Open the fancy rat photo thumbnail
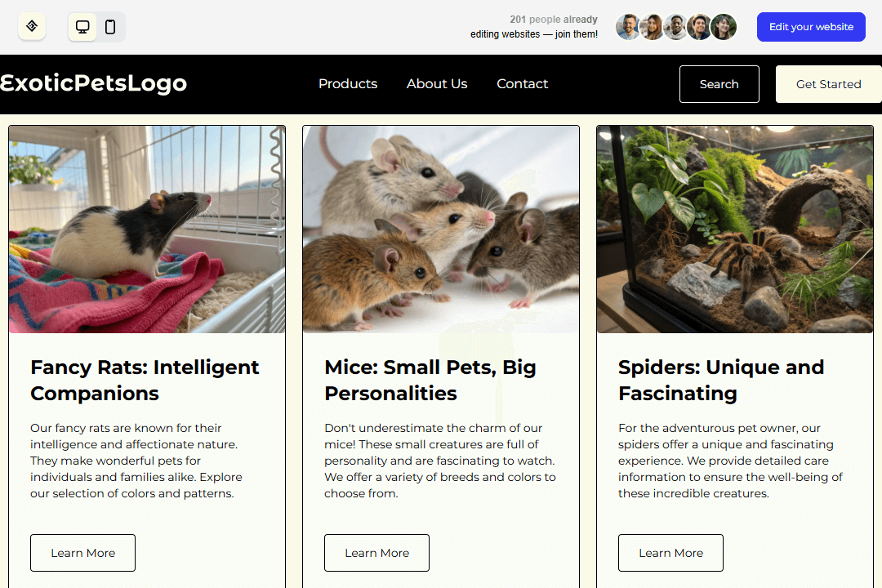 tap(147, 229)
